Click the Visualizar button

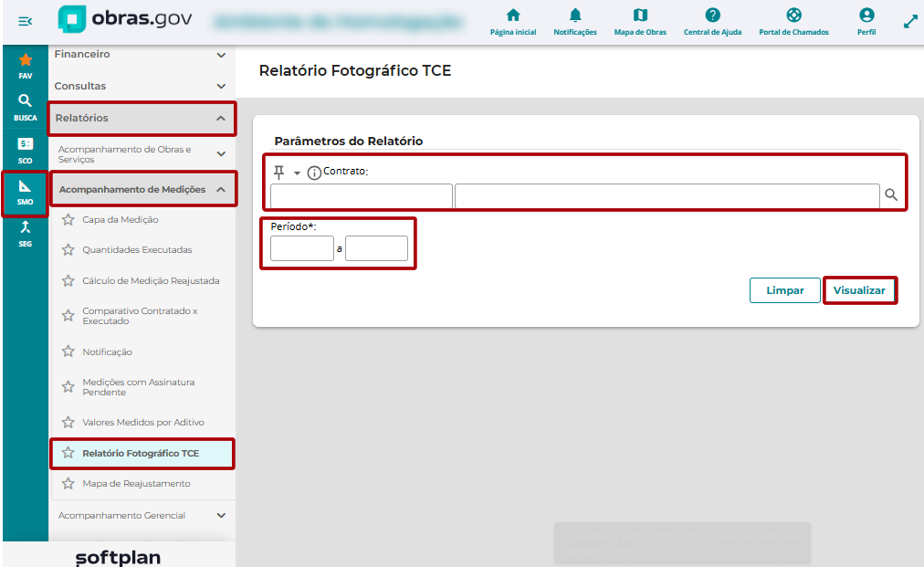pyautogui.click(x=859, y=290)
